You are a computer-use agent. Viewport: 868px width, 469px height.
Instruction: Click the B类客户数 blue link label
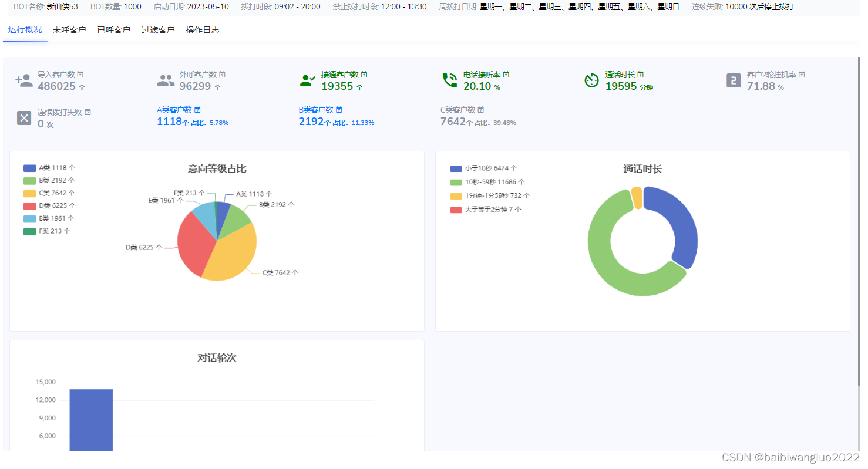(316, 110)
